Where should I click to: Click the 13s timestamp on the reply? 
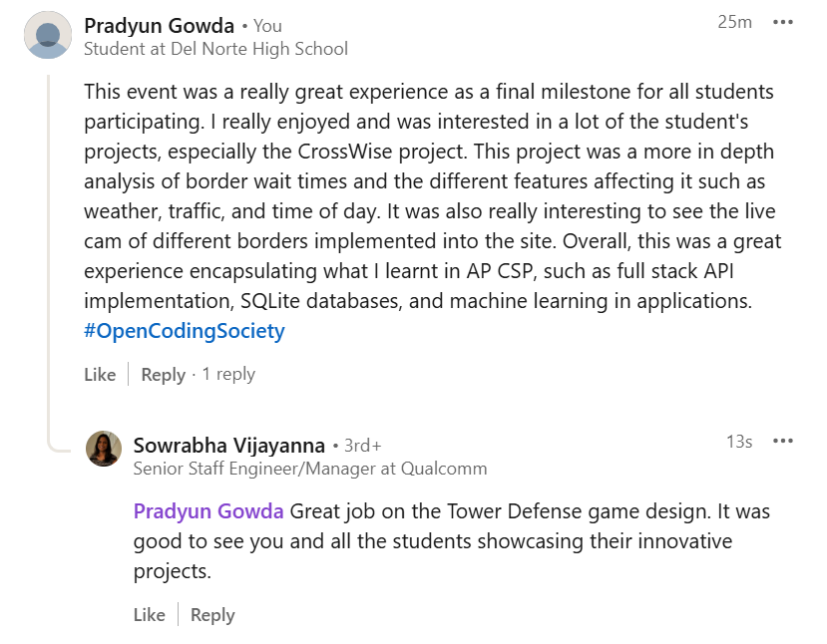(x=739, y=442)
